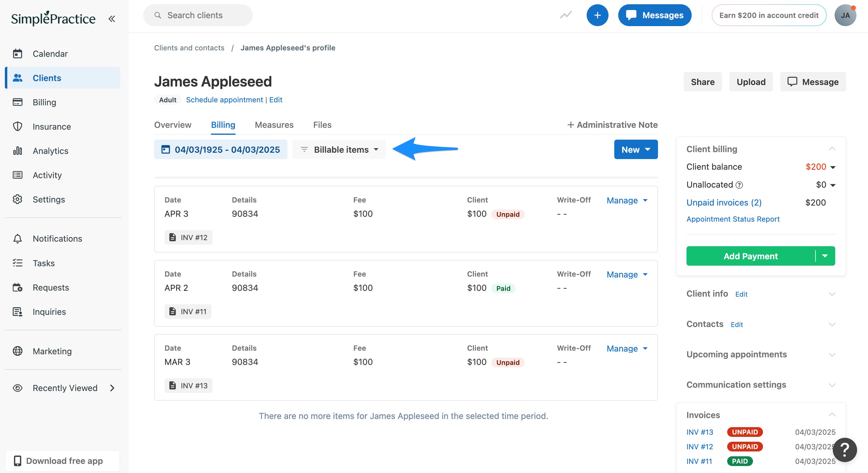Open INV #11 link in Invoices panel
The width and height of the screenshot is (868, 473).
699,461
